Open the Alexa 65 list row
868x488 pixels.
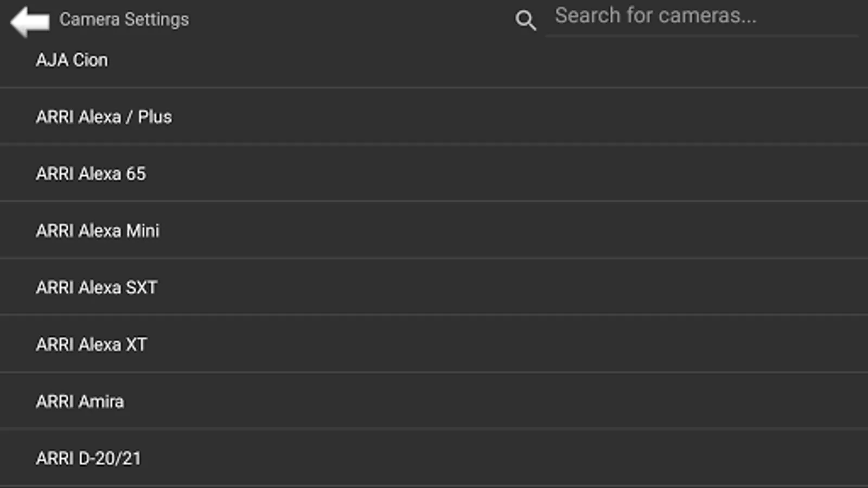[434, 173]
